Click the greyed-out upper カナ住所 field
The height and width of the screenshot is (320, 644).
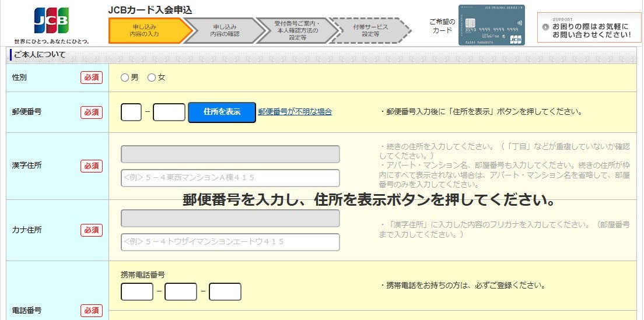[x=230, y=219]
